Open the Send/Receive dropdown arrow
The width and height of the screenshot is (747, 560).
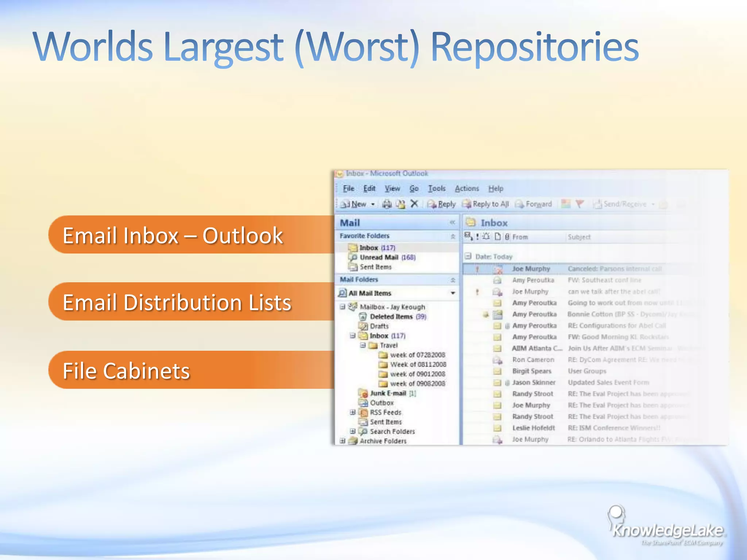pyautogui.click(x=653, y=204)
